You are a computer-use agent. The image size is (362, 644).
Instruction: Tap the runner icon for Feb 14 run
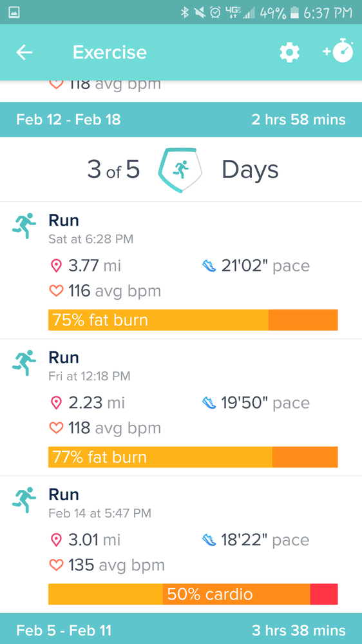tap(24, 500)
